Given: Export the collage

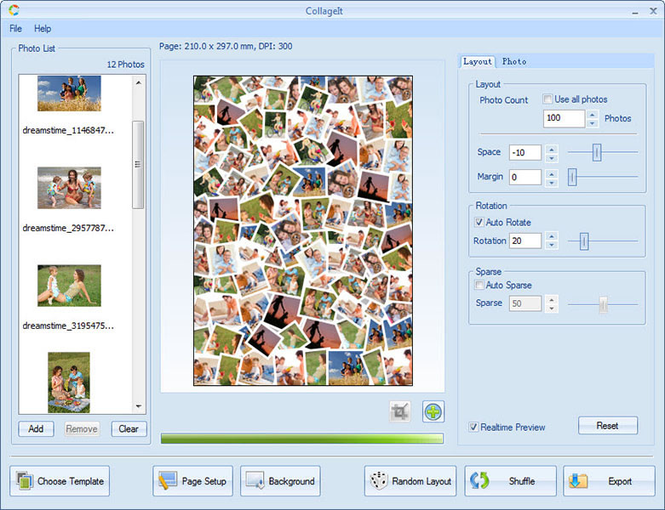Looking at the screenshot, I should click(609, 481).
